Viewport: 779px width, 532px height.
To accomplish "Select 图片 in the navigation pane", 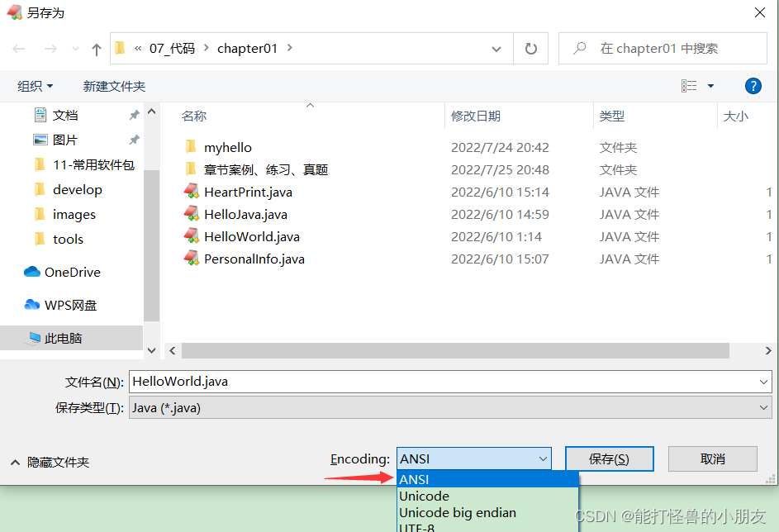I will (65, 140).
